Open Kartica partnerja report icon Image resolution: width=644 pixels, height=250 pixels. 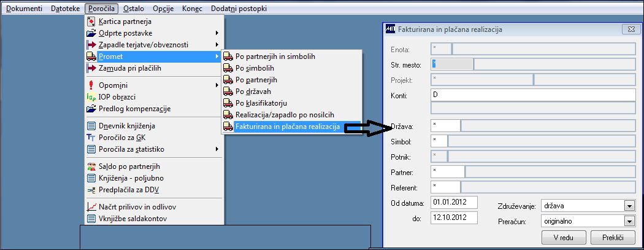coord(91,21)
